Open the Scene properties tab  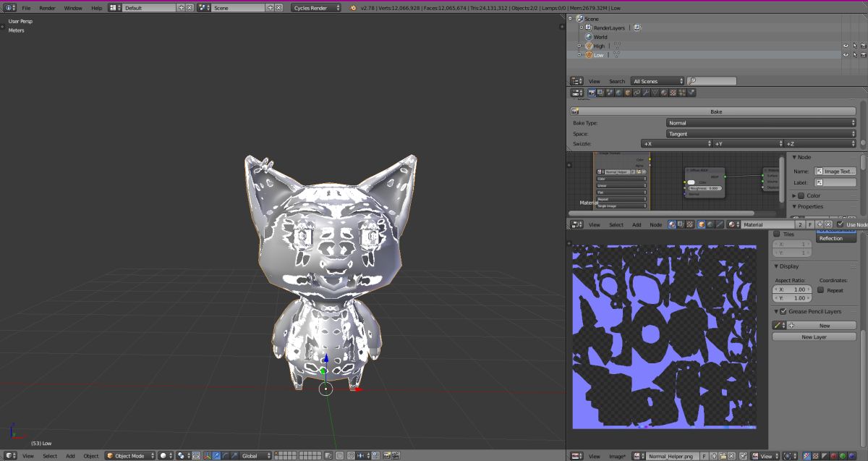610,93
